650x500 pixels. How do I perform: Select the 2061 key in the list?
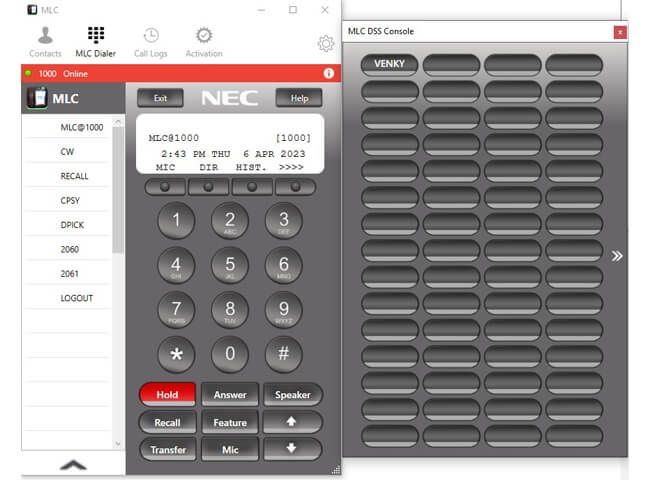(x=67, y=274)
